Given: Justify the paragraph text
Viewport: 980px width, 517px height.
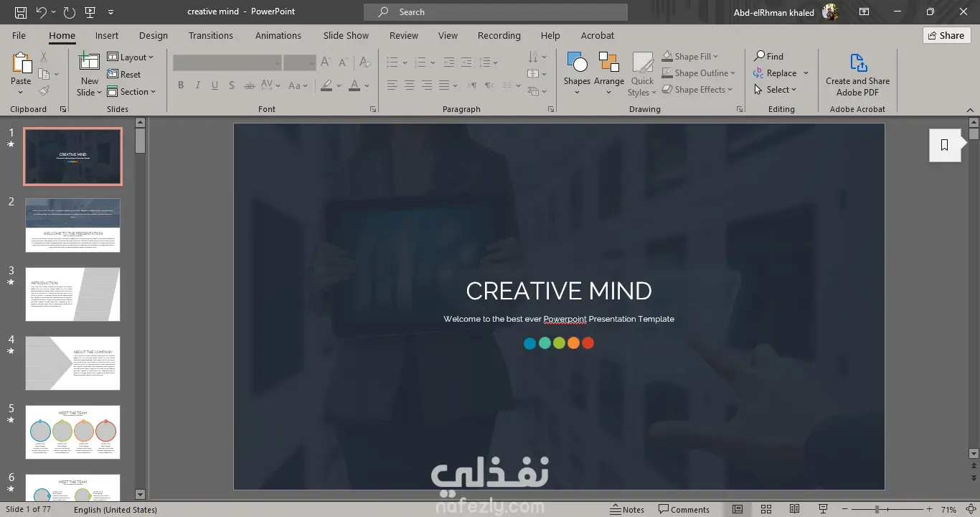Looking at the screenshot, I should [x=444, y=85].
